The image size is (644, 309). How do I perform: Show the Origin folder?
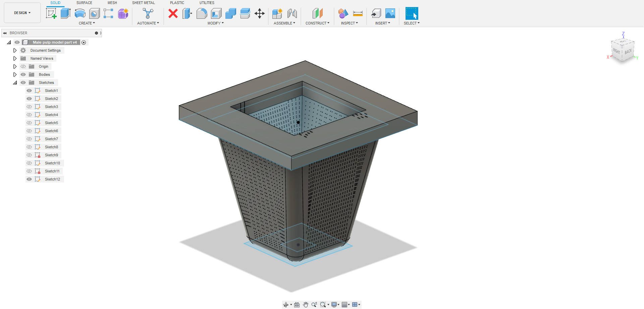23,66
